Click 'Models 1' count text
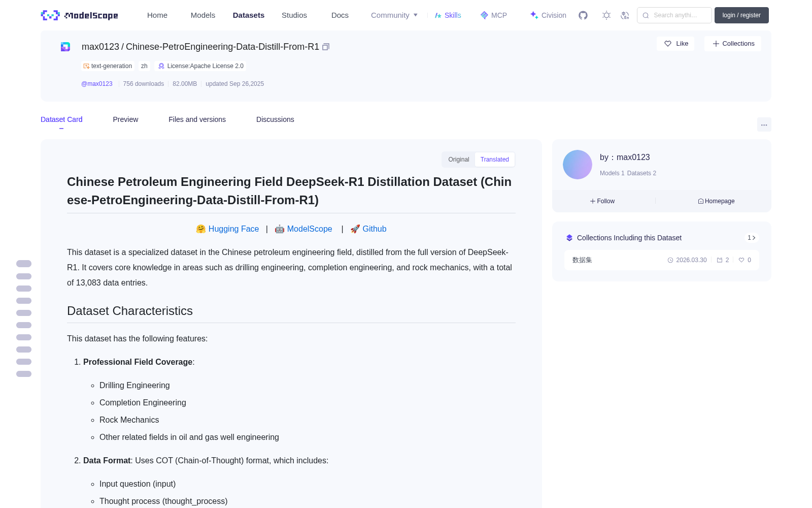The width and height of the screenshot is (812, 508). pyautogui.click(x=612, y=173)
